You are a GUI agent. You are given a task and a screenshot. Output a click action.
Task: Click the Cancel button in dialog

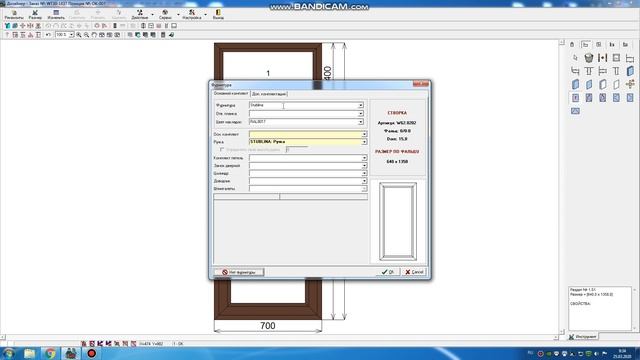[x=414, y=272]
